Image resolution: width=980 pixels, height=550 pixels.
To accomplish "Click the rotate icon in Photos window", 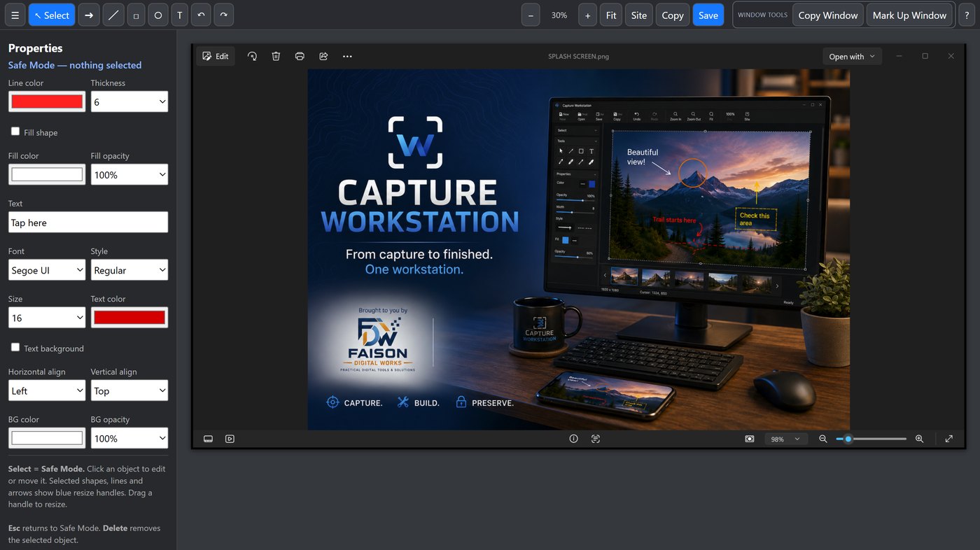I will coord(252,56).
